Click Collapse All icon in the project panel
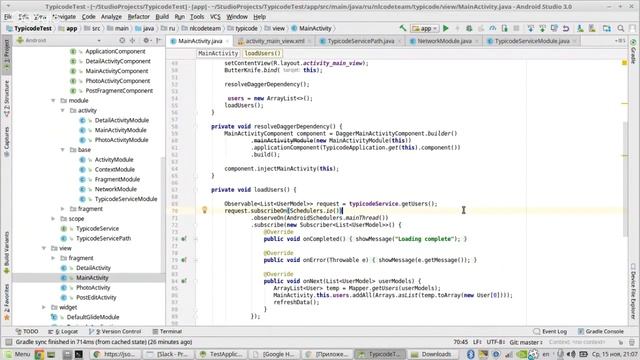 click(x=132, y=40)
